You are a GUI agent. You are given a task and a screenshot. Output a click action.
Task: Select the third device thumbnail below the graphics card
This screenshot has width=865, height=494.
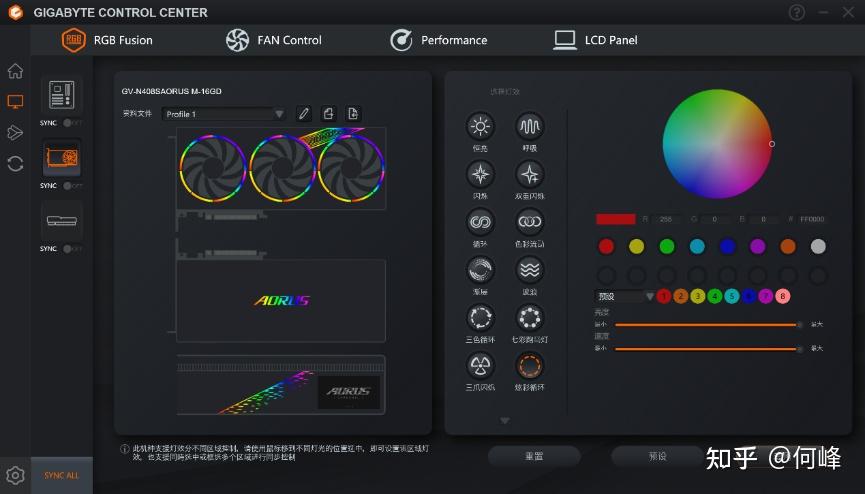point(62,221)
